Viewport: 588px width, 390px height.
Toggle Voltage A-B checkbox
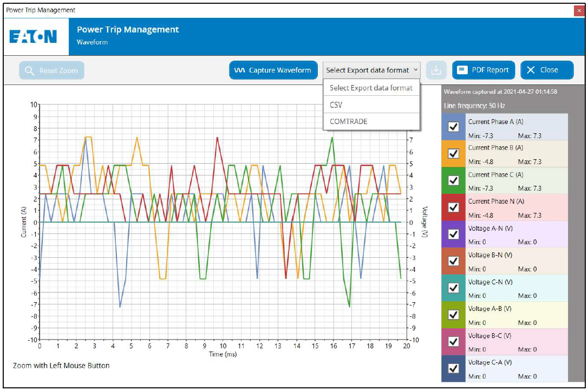tap(454, 315)
